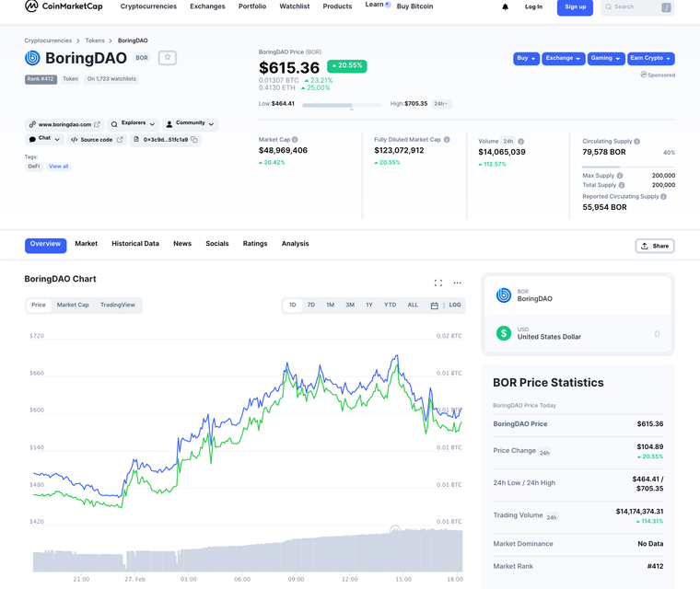Image resolution: width=700 pixels, height=589 pixels.
Task: Click the CoinMarketCap logo
Action: point(64,6)
